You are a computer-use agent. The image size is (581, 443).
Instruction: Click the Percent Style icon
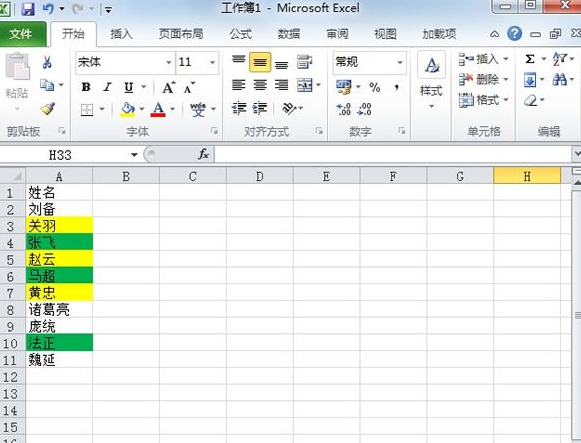375,87
